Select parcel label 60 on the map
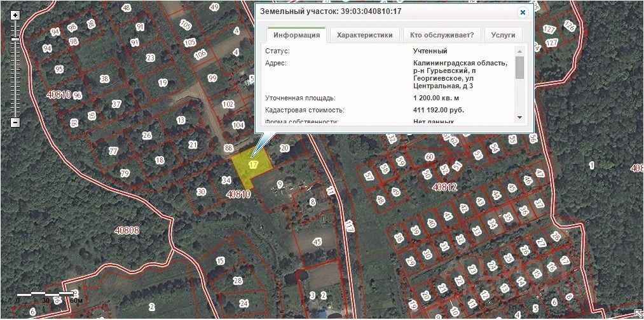This screenshot has height=320, width=644. (430, 156)
